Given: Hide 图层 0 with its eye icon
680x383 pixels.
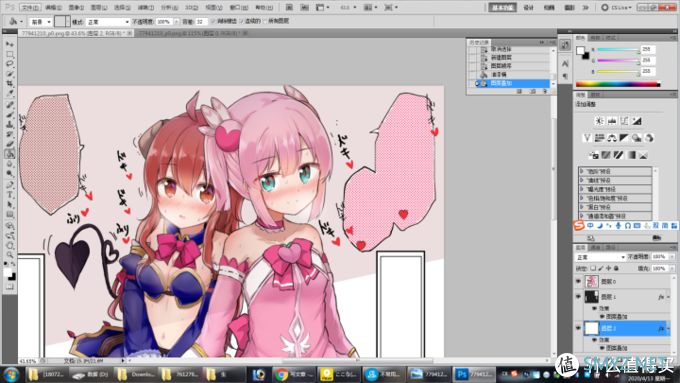Looking at the screenshot, I should tap(578, 282).
